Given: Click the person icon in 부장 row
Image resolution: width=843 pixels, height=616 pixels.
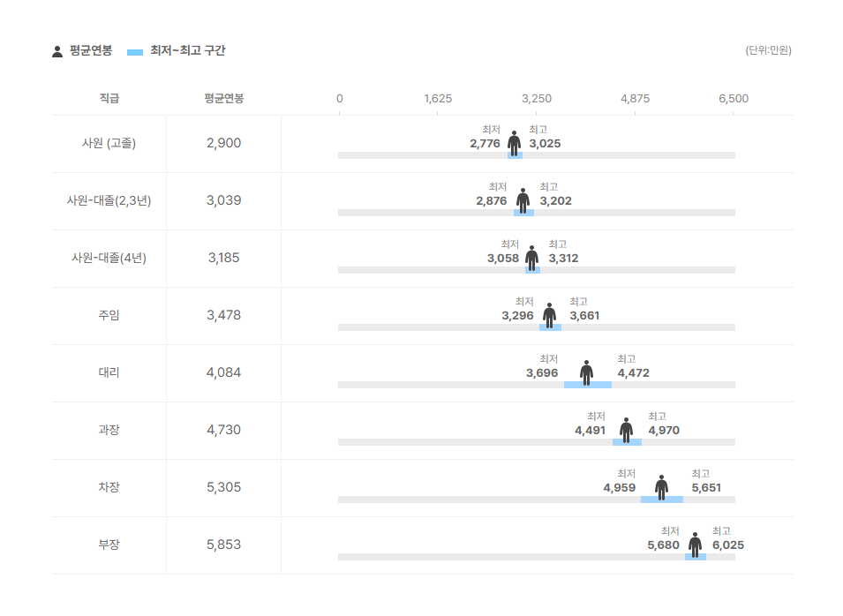Looking at the screenshot, I should click(696, 545).
